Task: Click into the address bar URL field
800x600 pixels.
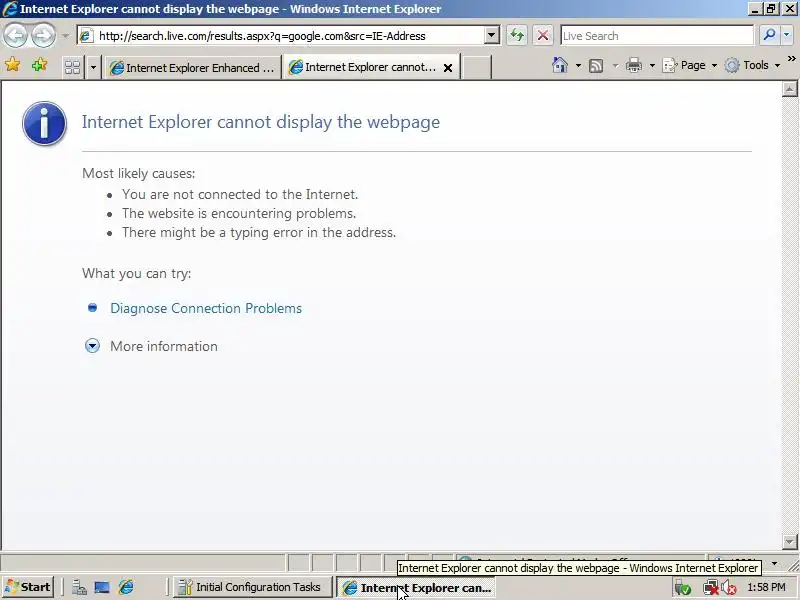Action: [291, 36]
